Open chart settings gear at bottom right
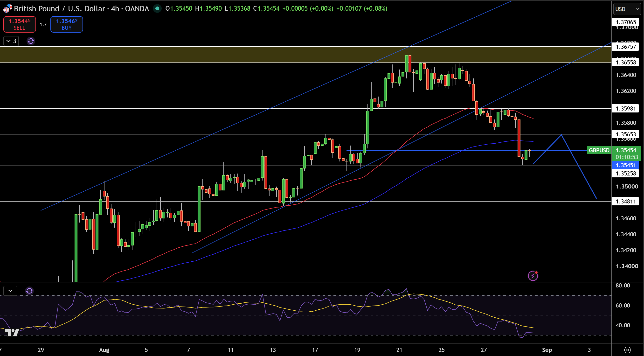Image resolution: width=644 pixels, height=356 pixels. tap(627, 350)
